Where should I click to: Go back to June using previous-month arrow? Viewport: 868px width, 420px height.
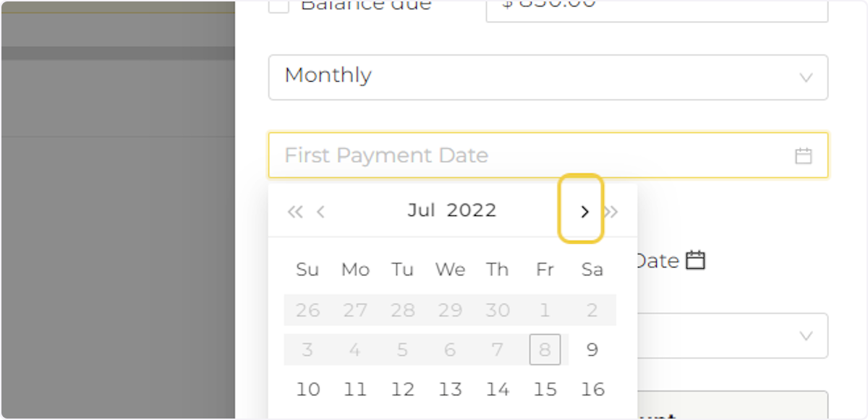[x=320, y=211]
